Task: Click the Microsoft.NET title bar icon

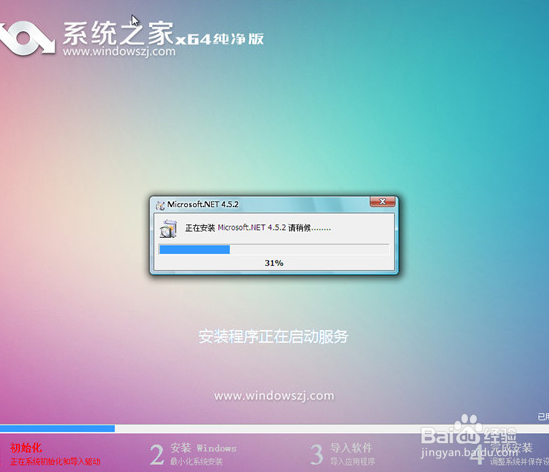Action: [160, 205]
